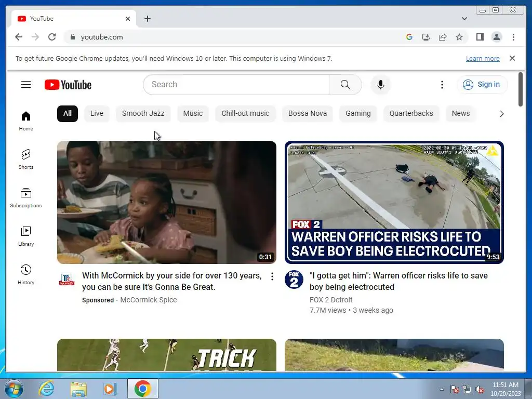
Task: Click the Google icon in address bar
Action: pos(409,37)
